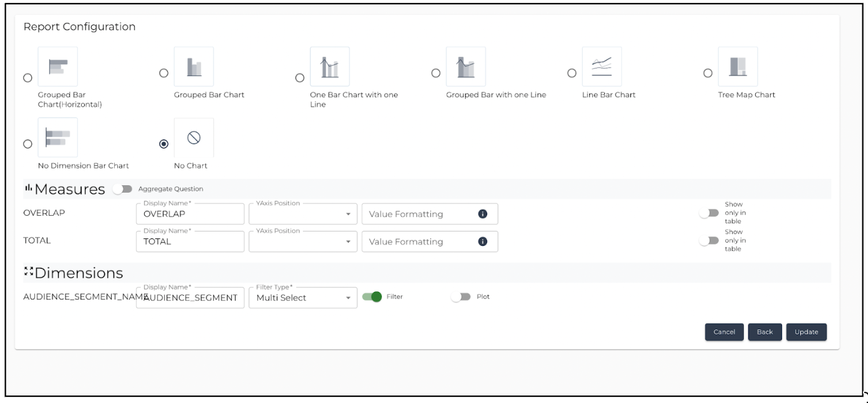This screenshot has width=868, height=403.
Task: Toggle Show only in table for OVERLAP
Action: pyautogui.click(x=709, y=213)
